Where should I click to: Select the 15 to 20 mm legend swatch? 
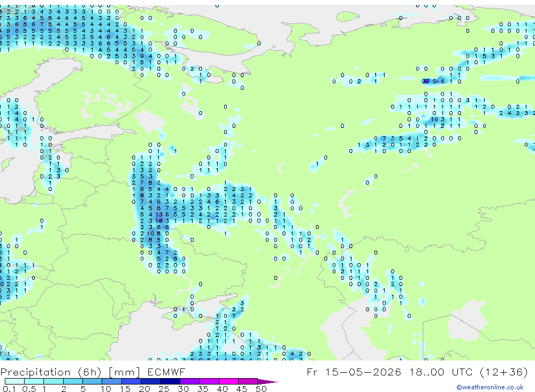click(131, 381)
